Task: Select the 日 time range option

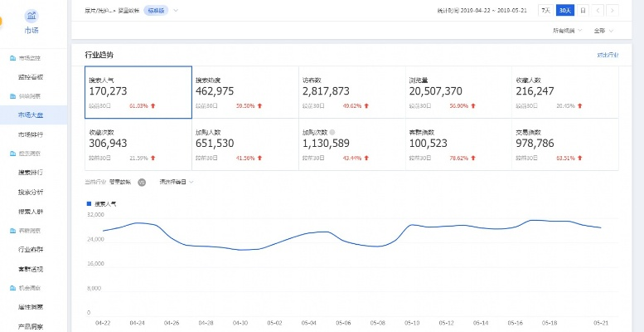Action: point(583,11)
